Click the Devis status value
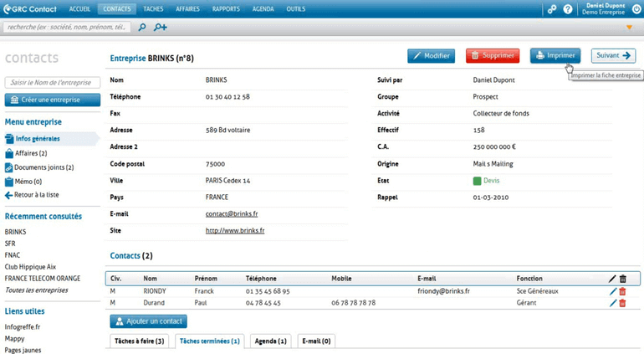Image resolution: width=644 pixels, height=354 pixels. click(x=491, y=181)
